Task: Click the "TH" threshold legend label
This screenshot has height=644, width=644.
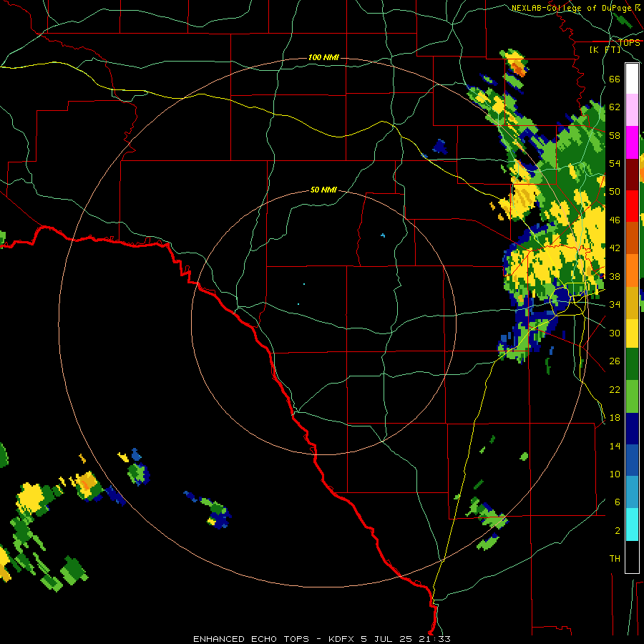Action: [615, 558]
